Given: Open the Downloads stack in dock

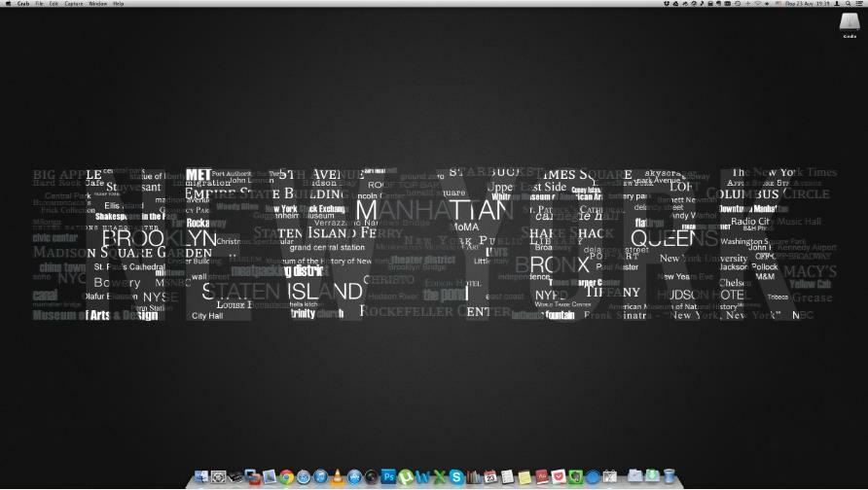Looking at the screenshot, I should pos(652,476).
